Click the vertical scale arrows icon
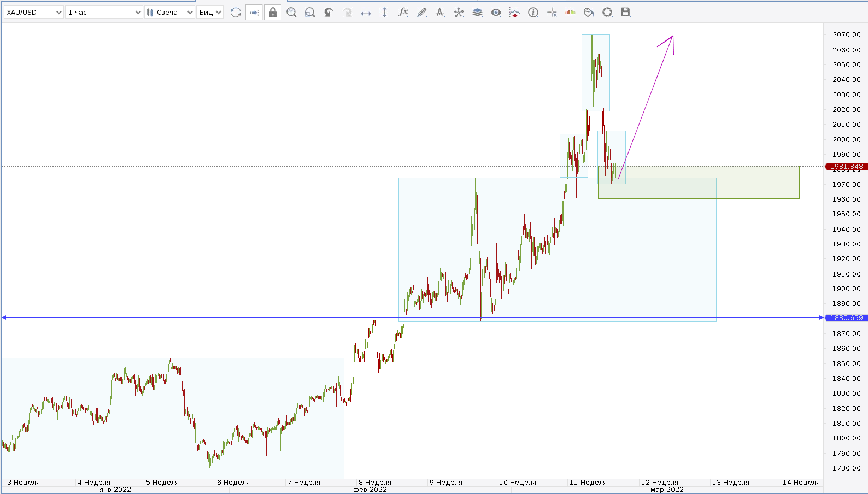The image size is (868, 494). click(x=384, y=12)
